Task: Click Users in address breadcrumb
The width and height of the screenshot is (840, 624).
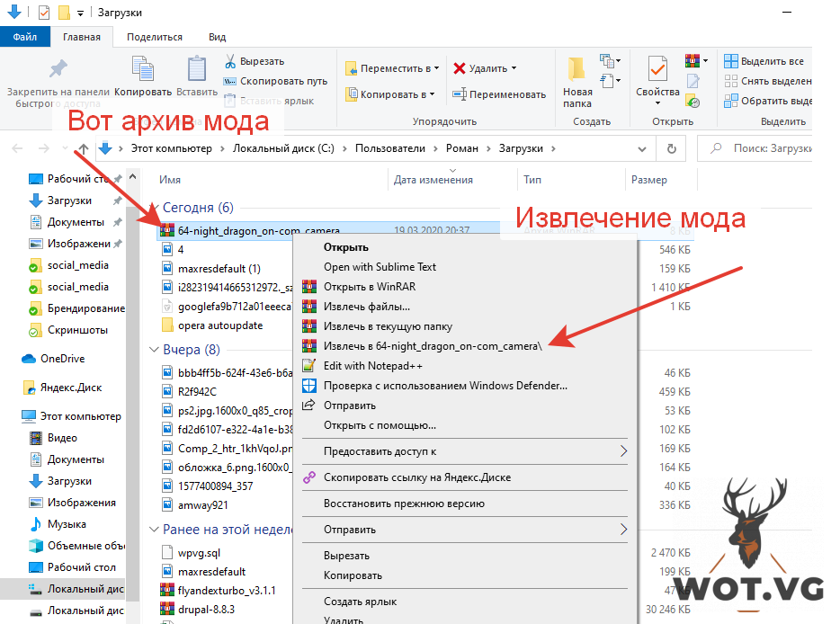Action: 390,148
